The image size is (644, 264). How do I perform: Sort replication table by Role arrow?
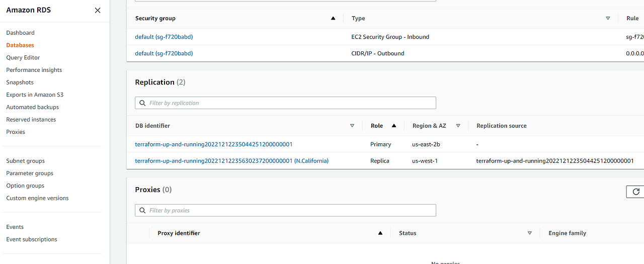click(x=394, y=126)
